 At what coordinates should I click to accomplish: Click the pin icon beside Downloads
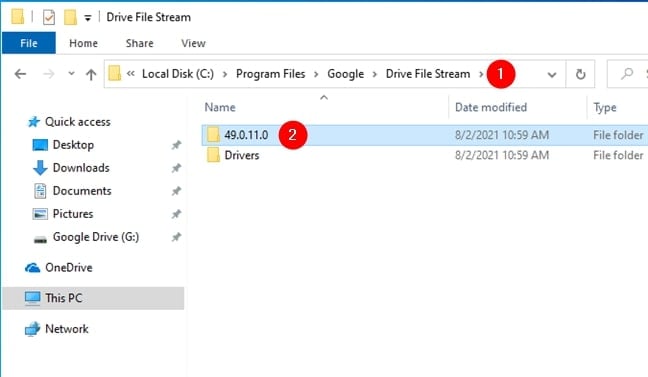tap(176, 168)
